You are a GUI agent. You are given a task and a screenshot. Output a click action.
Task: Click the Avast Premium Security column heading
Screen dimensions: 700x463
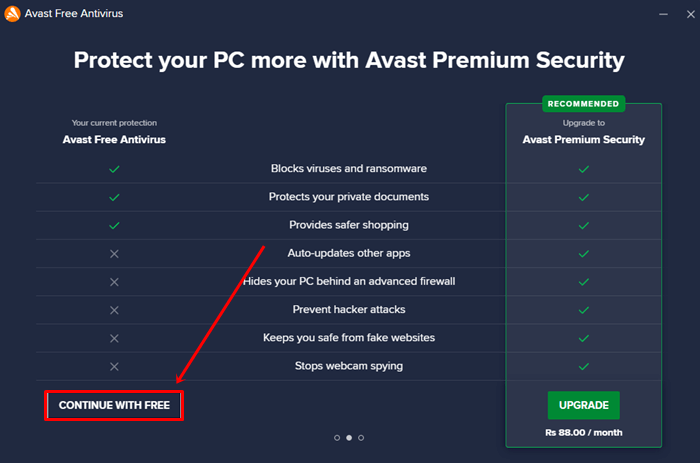[583, 140]
